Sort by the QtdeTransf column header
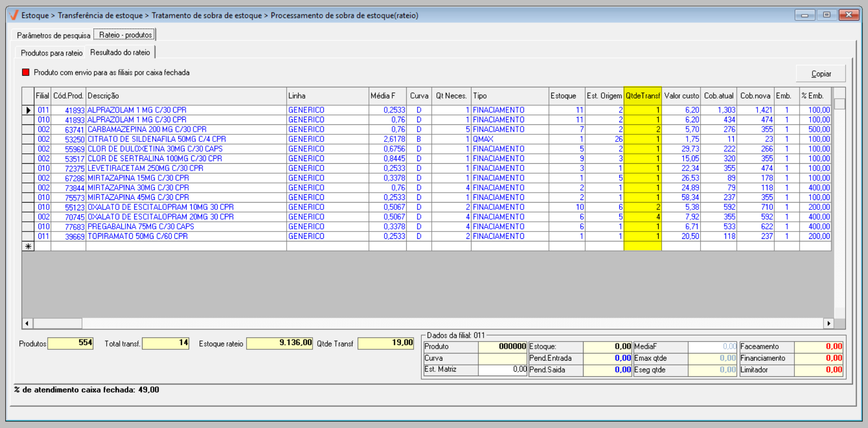The width and height of the screenshot is (868, 428). [643, 96]
